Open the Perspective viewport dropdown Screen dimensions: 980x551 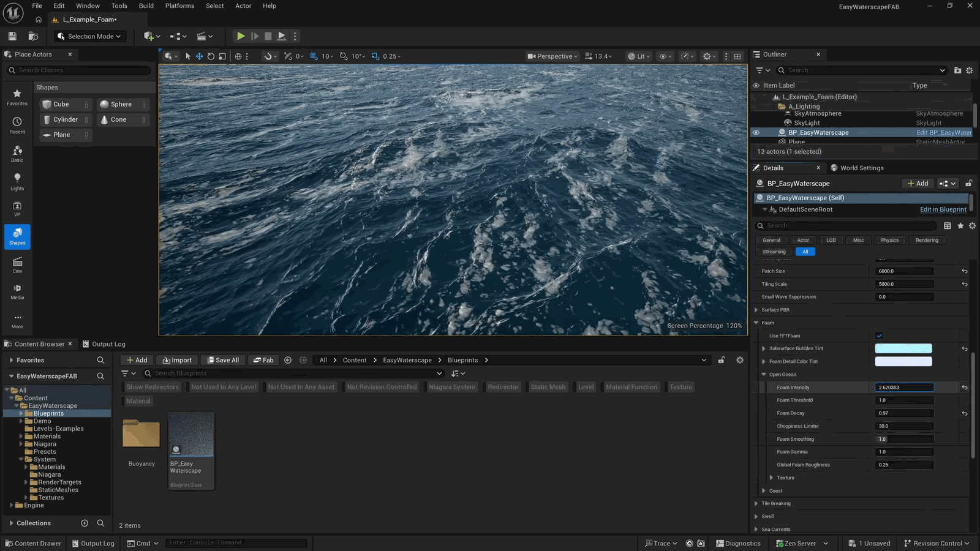pos(552,56)
